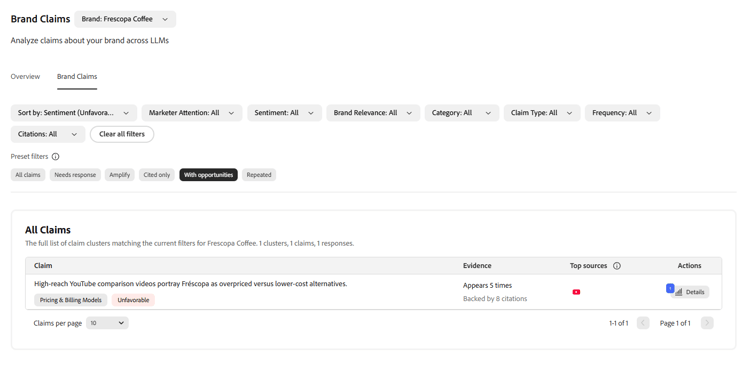Click the Top sources info icon
The image size is (750, 365).
(617, 266)
